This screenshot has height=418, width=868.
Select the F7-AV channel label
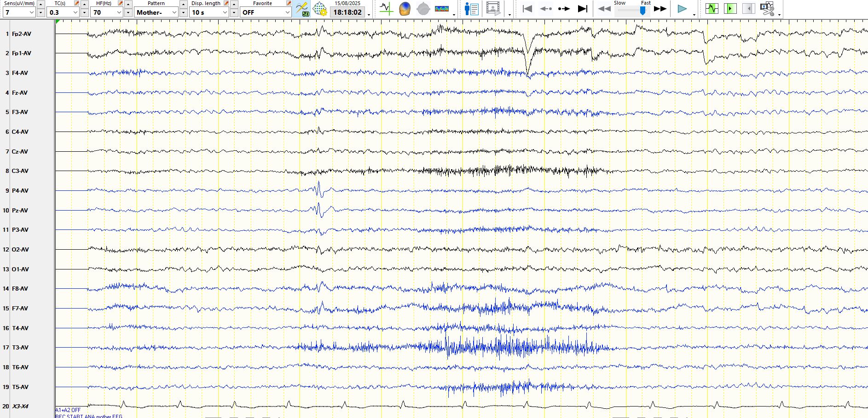pyautogui.click(x=20, y=308)
